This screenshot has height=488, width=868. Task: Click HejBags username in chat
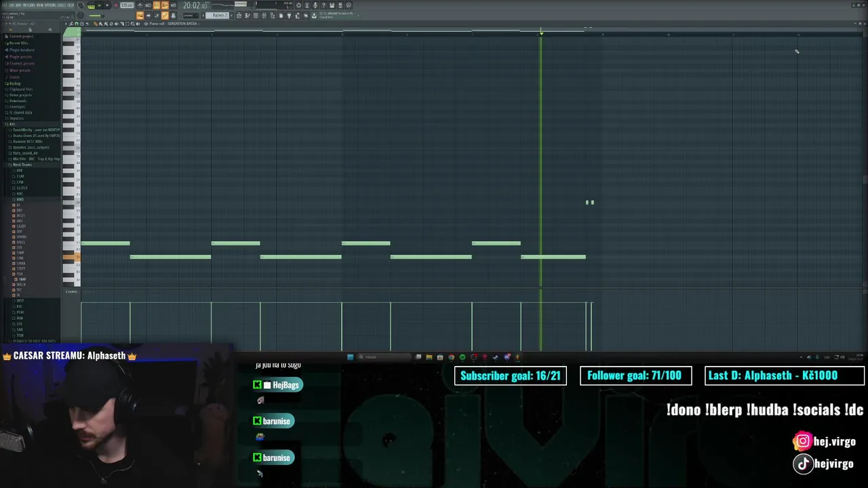(285, 385)
